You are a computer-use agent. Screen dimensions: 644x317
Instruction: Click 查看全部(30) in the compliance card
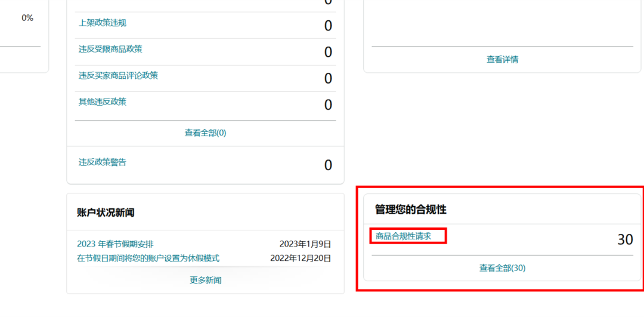(x=502, y=268)
